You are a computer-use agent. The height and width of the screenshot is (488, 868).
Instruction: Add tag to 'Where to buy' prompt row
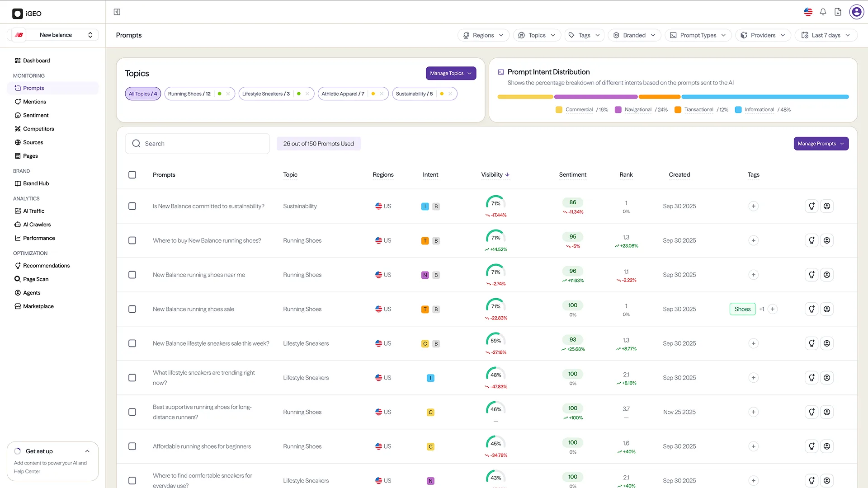[754, 240]
